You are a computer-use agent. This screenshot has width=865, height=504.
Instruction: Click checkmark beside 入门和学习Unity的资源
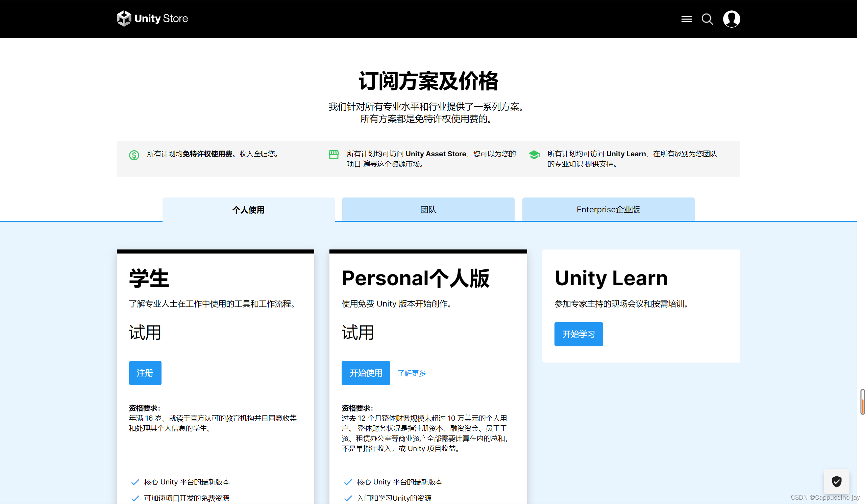348,498
